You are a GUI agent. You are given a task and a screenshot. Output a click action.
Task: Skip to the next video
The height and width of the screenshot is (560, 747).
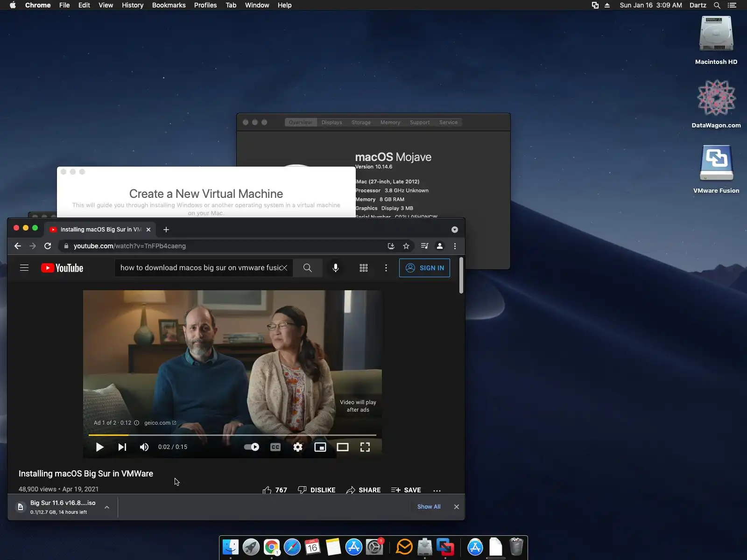click(x=122, y=447)
